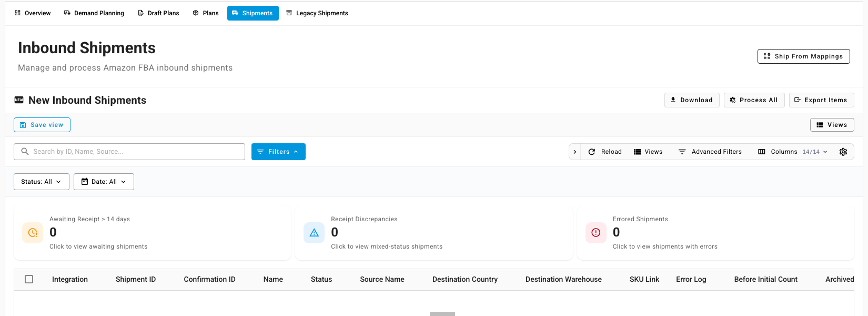868x316 pixels.
Task: Sort by Integration column
Action: (x=70, y=280)
